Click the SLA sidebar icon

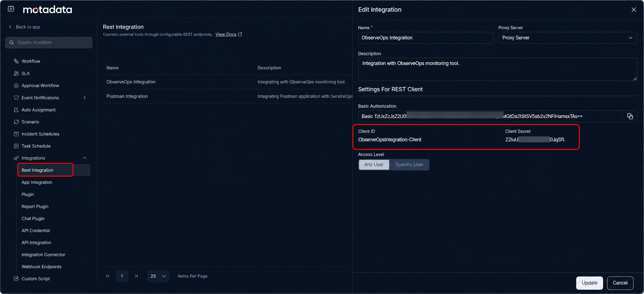[16, 73]
